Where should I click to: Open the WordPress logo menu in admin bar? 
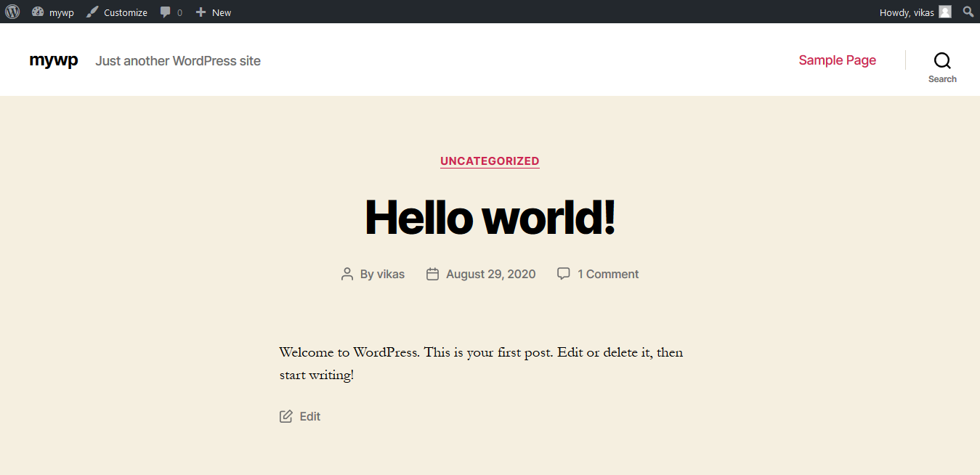tap(12, 12)
